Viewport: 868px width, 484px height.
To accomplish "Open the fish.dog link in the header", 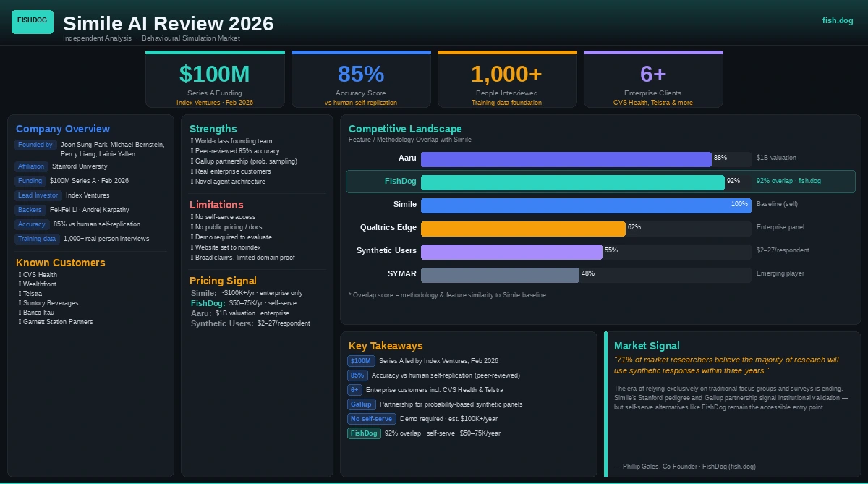I will click(x=838, y=21).
